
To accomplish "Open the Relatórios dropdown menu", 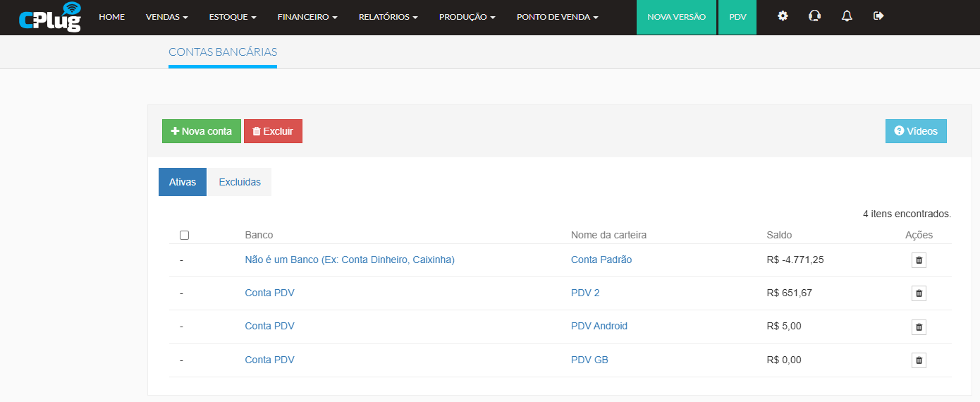I will (388, 17).
